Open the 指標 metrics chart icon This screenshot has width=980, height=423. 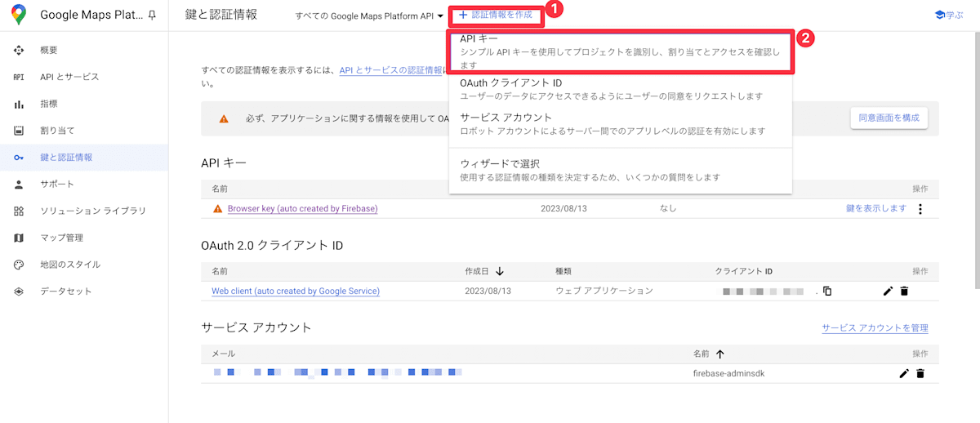(x=19, y=104)
